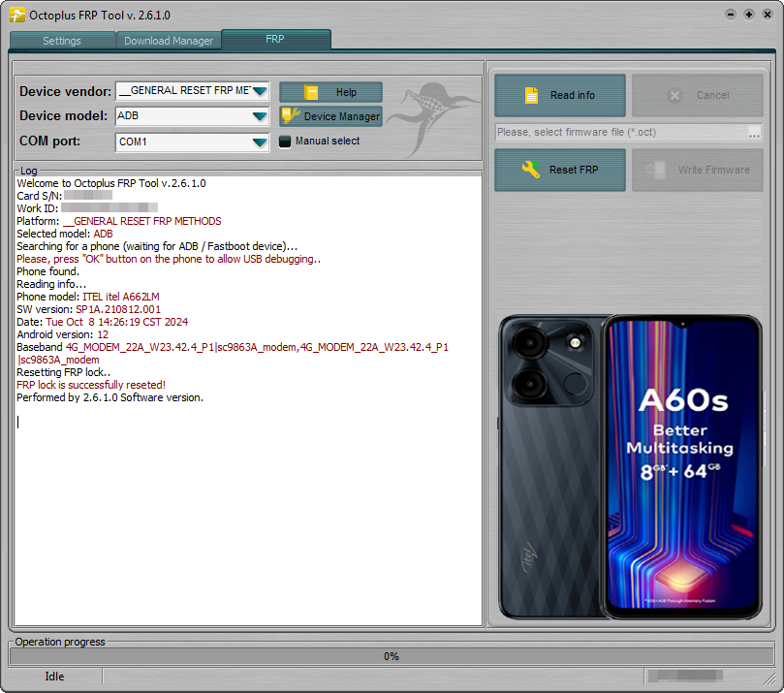Image resolution: width=784 pixels, height=693 pixels.
Task: Maximize the Octoplus window with plus button
Action: [749, 15]
